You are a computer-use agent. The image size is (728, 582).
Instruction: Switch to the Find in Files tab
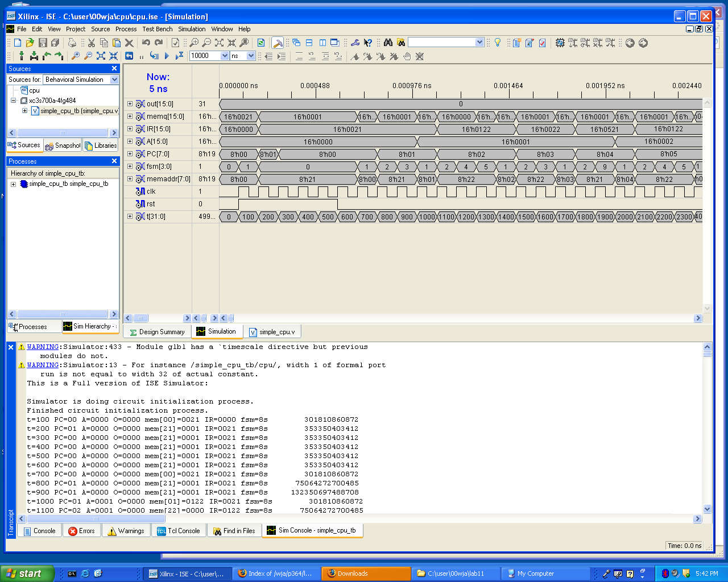234,531
